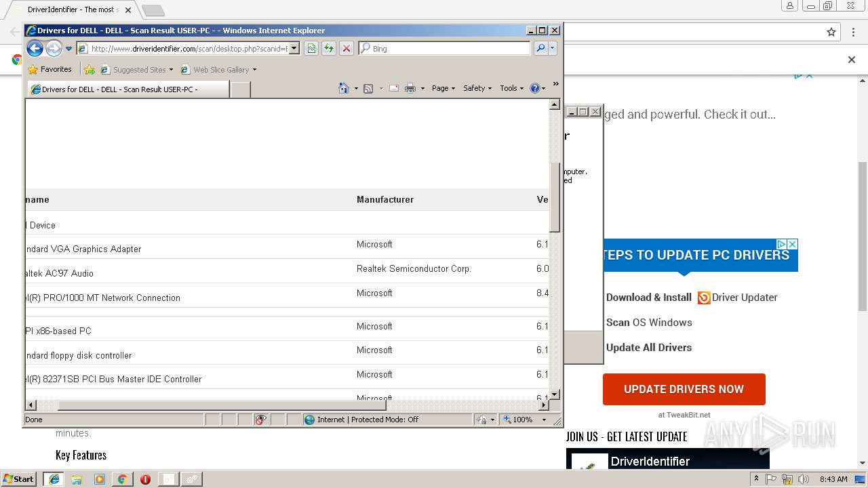The height and width of the screenshot is (488, 868).
Task: Click the IE forward navigation arrow
Action: click(x=54, y=48)
